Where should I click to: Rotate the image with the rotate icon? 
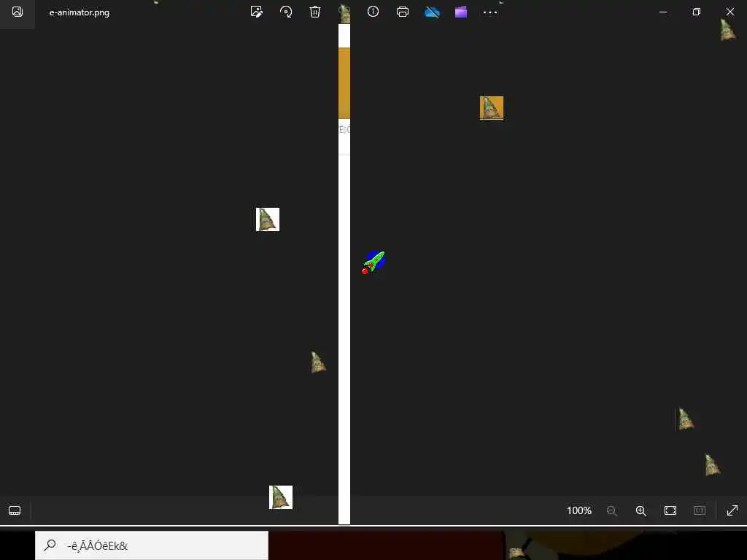coord(286,12)
